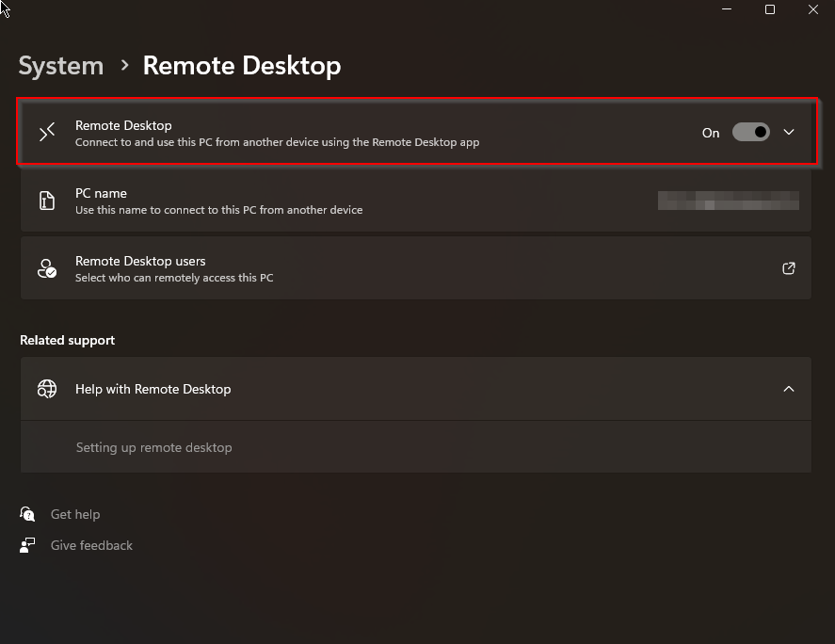Turn off the Remote Desktop toggle switch

coord(751,133)
